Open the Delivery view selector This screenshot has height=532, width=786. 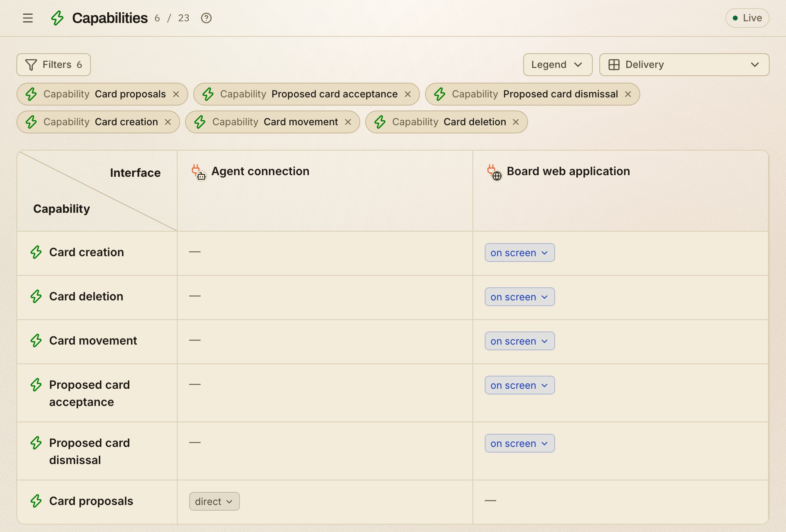pos(684,65)
